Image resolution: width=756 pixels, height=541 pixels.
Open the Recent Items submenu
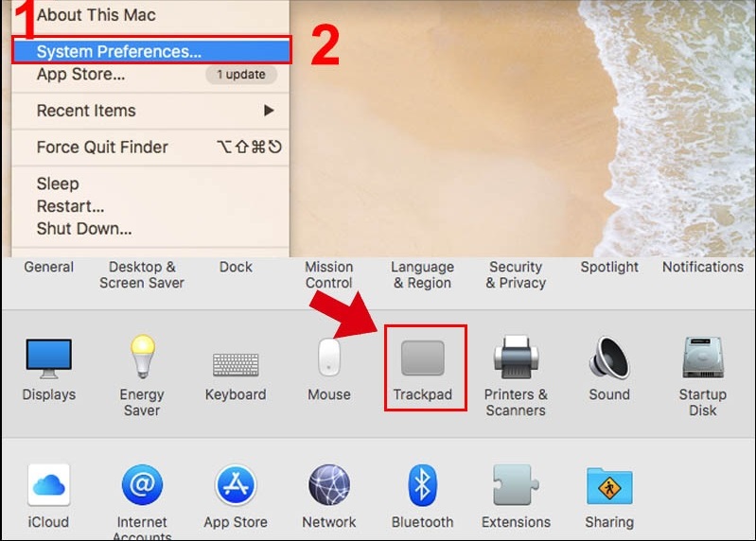(x=150, y=111)
